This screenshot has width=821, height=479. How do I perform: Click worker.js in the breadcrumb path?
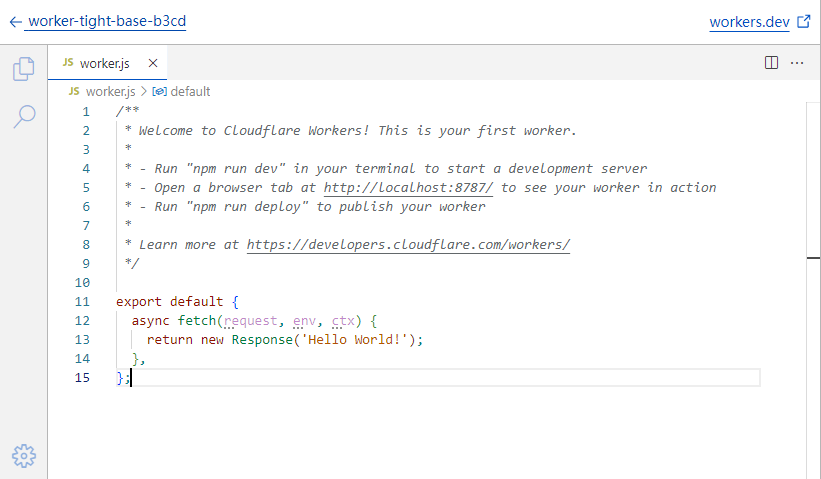[109, 91]
